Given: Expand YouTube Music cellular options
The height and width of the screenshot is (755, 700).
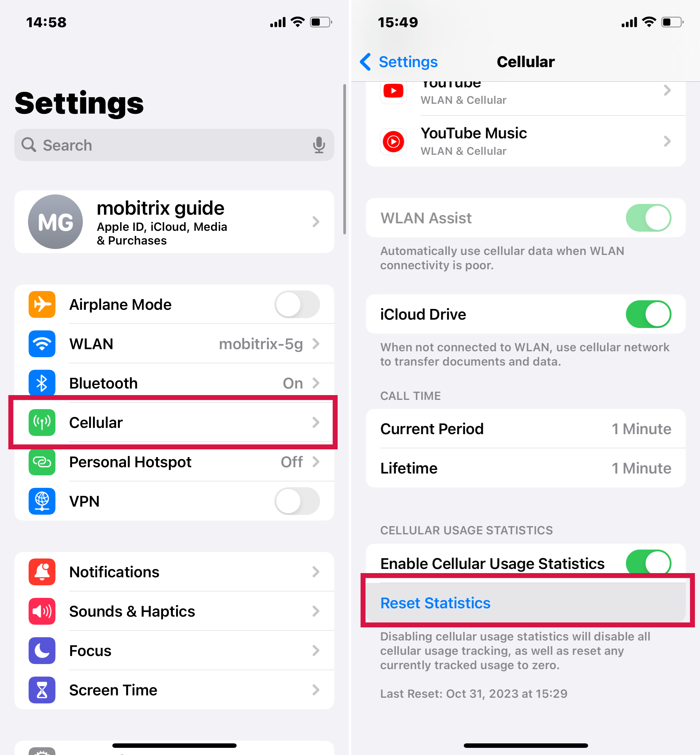Looking at the screenshot, I should (x=526, y=142).
